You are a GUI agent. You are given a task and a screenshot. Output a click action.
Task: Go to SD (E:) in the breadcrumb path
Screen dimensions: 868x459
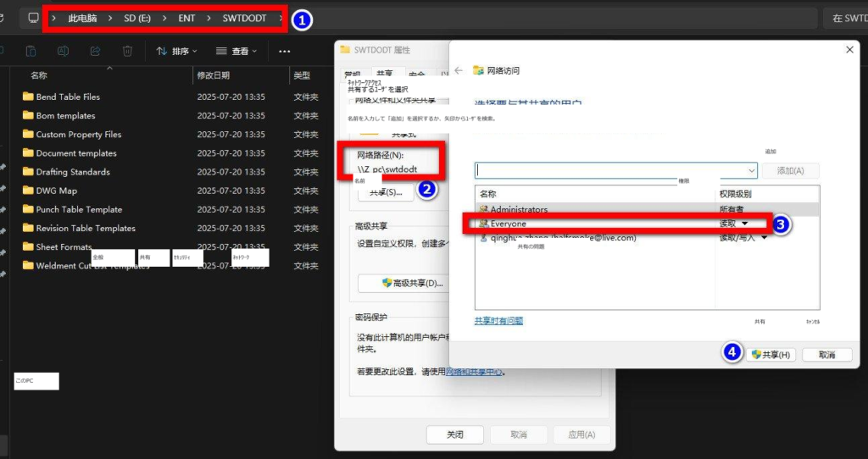click(x=137, y=19)
